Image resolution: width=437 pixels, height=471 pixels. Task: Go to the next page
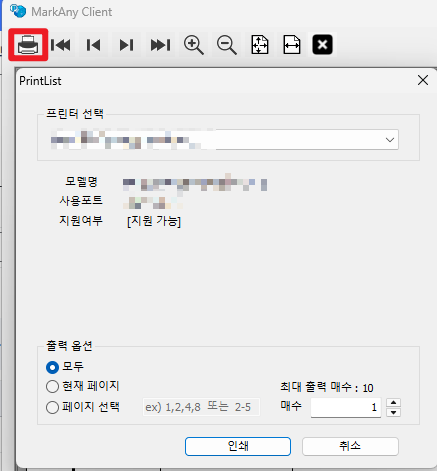(x=127, y=45)
